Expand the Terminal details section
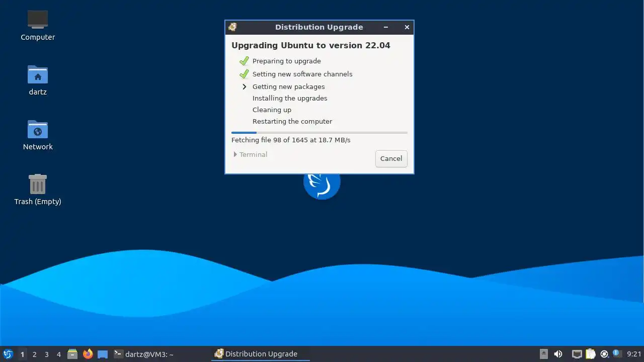This screenshot has height=362, width=644. click(x=251, y=154)
